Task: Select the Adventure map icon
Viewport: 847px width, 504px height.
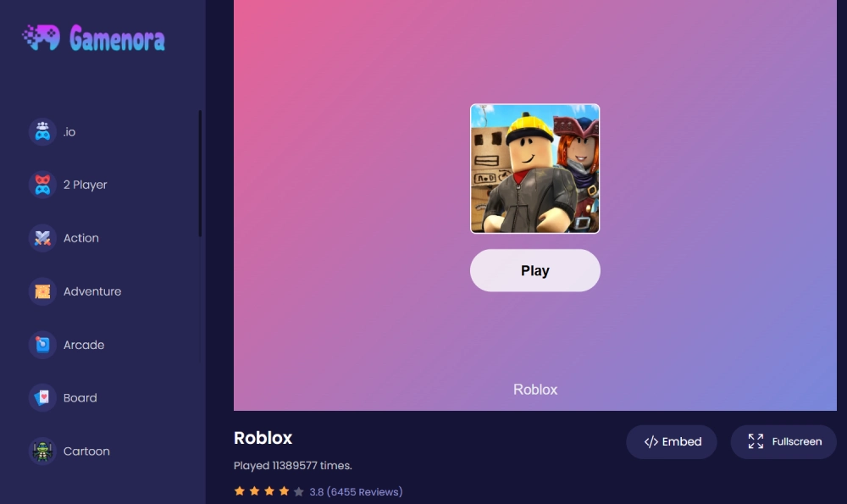Action: (x=42, y=291)
